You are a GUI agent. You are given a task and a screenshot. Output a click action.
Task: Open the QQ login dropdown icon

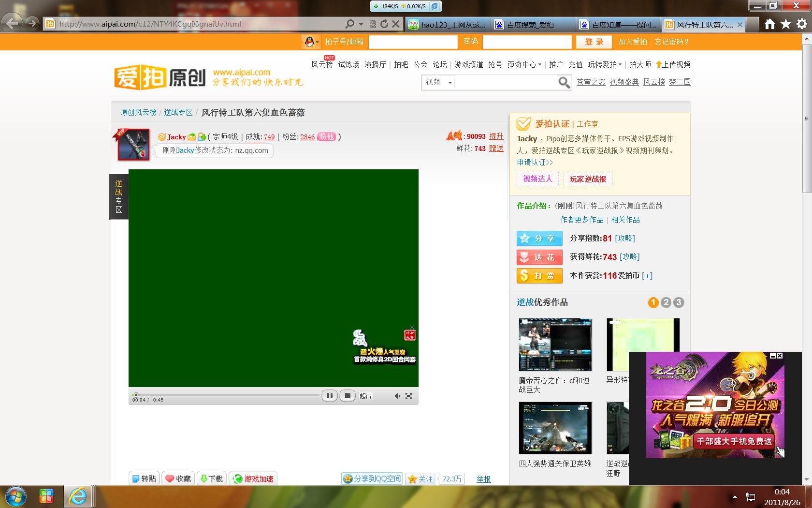311,42
